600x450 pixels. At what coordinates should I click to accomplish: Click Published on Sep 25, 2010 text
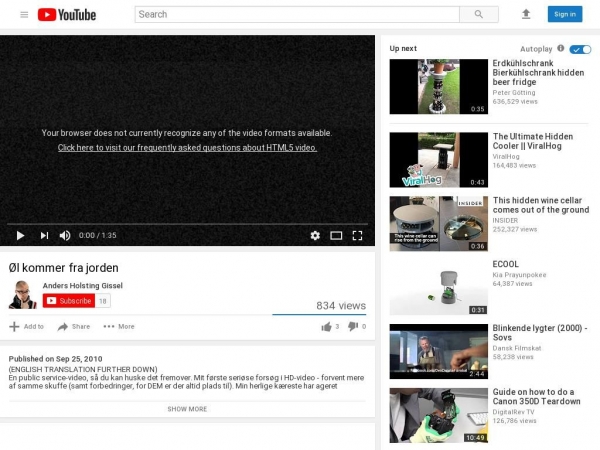tap(55, 359)
